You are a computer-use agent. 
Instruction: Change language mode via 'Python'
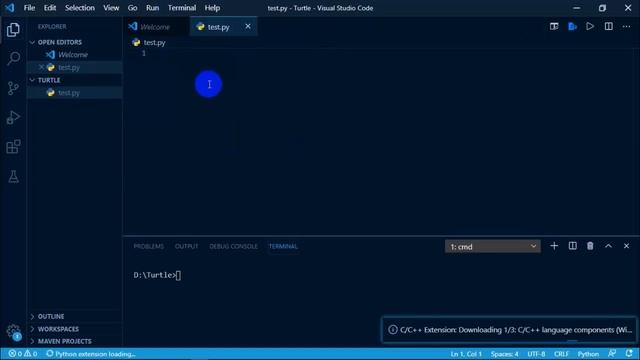coord(588,353)
